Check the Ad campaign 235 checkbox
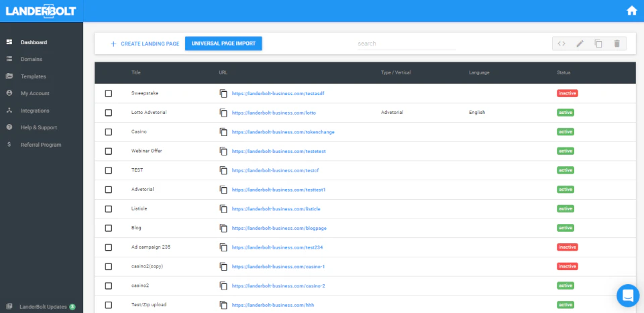 pyautogui.click(x=109, y=247)
